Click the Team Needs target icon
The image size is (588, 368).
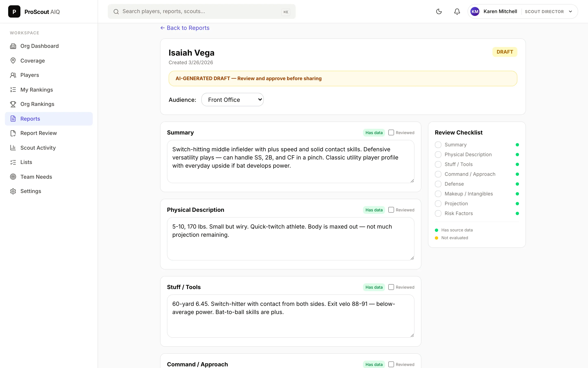pos(13,177)
